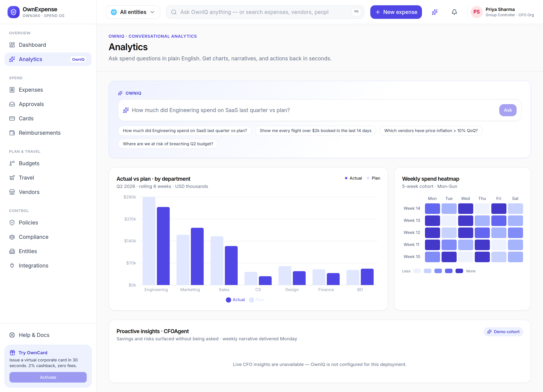This screenshot has width=543, height=392.
Task: Open Policies page
Action: pyautogui.click(x=48, y=223)
